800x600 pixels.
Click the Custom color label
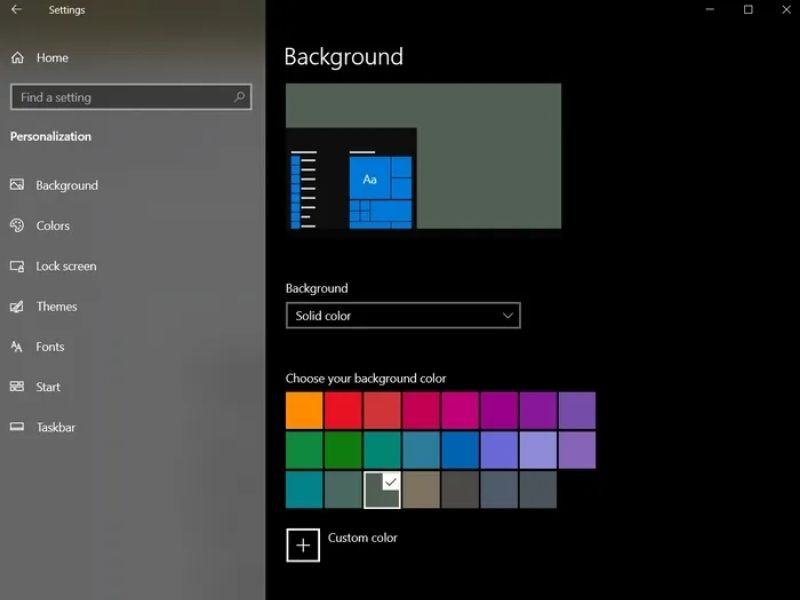(362, 538)
